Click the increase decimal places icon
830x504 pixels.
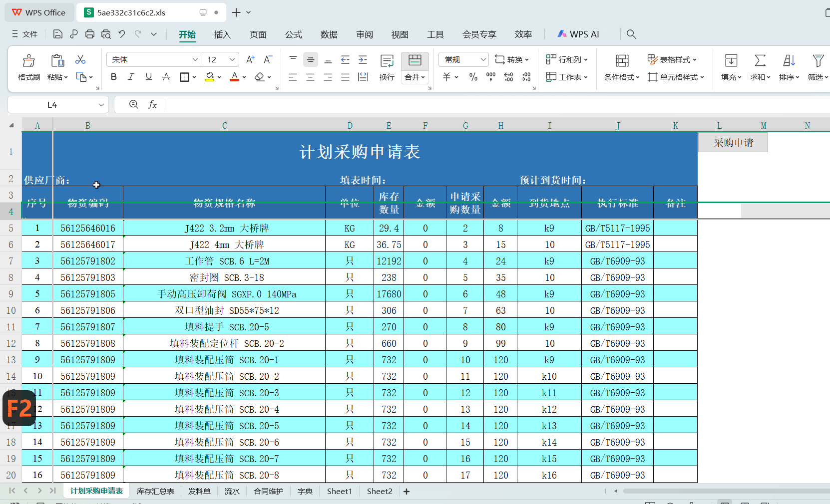508,77
